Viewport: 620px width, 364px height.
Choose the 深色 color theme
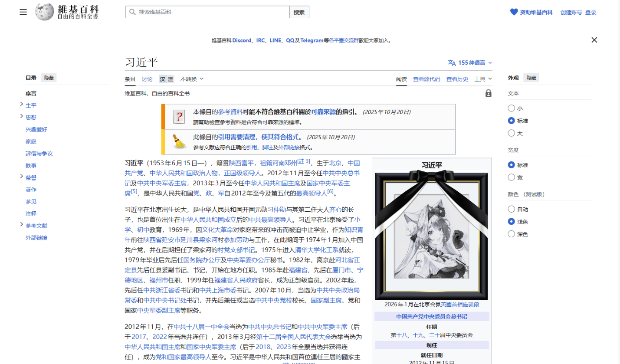pyautogui.click(x=512, y=234)
